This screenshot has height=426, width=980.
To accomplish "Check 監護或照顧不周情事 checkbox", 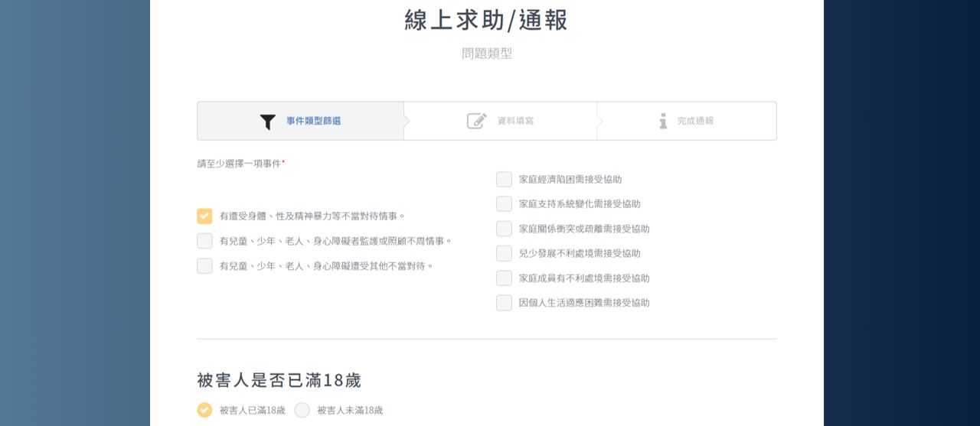I will pyautogui.click(x=204, y=241).
